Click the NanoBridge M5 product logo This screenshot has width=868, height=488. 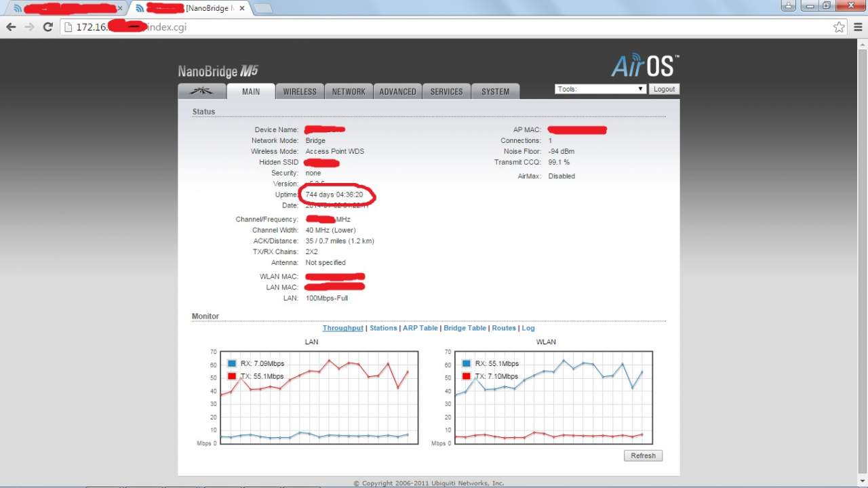[x=218, y=71]
